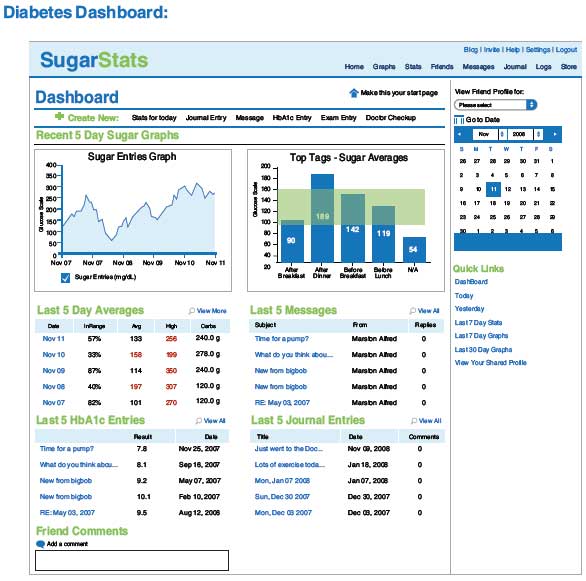The image size is (586, 581).
Task: Open the Logs menu item
Action: (543, 67)
